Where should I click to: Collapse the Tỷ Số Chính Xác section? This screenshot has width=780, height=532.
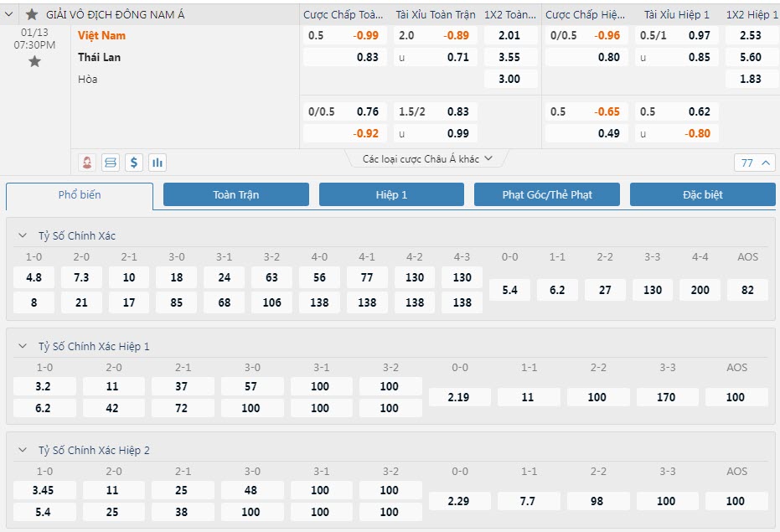(23, 235)
